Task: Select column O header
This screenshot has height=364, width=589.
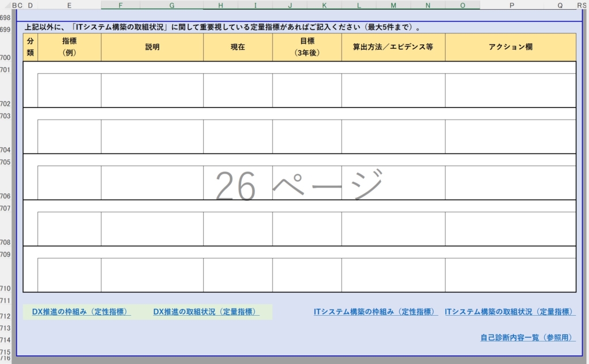Action: pyautogui.click(x=462, y=5)
